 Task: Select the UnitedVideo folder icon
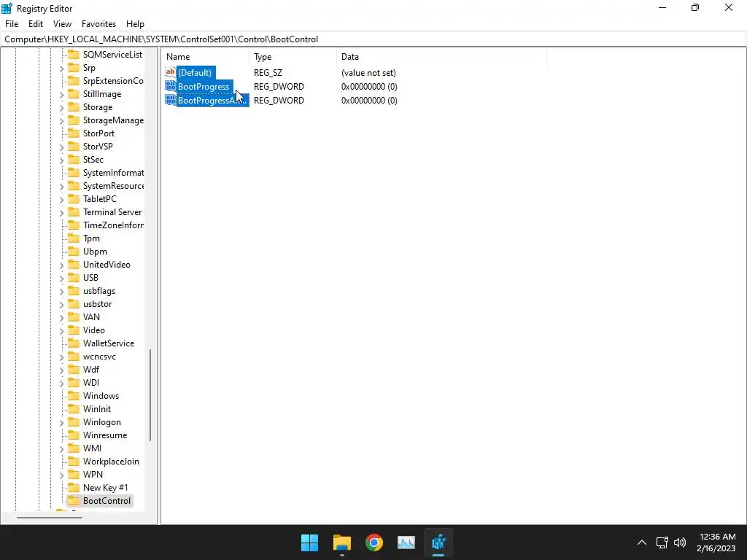tap(74, 264)
